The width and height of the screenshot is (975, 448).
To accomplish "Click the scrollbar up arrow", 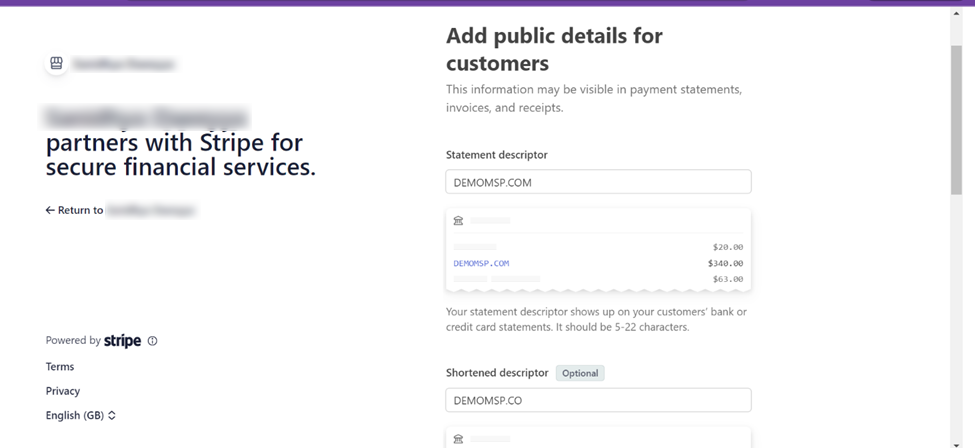I will coord(956,13).
